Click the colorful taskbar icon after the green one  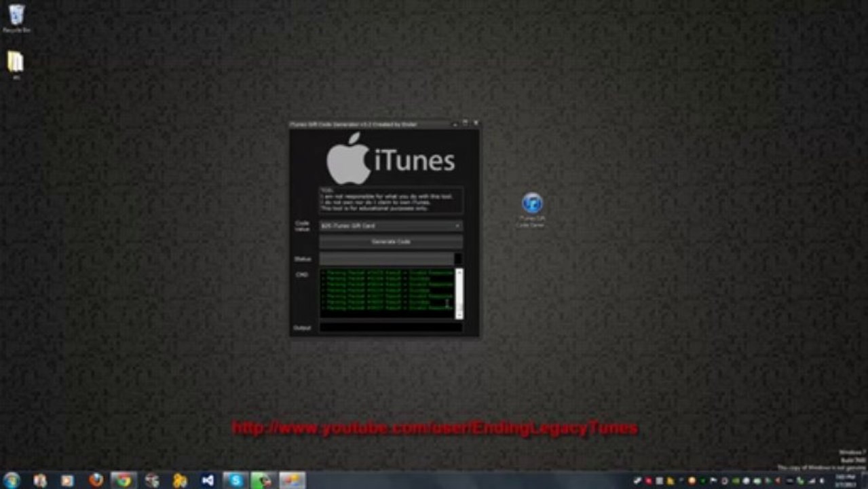click(292, 480)
